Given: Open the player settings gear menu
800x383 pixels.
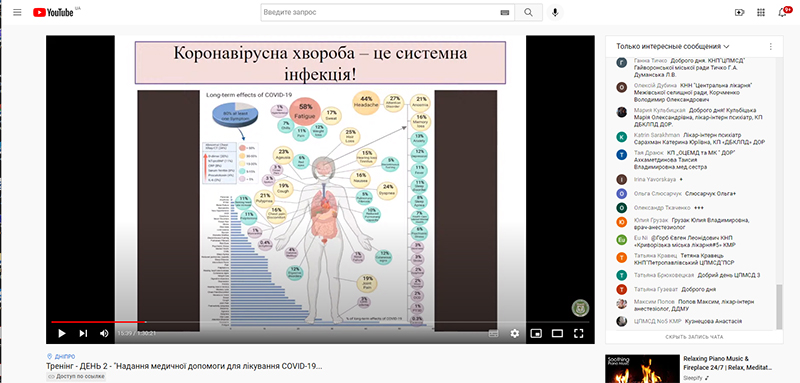Looking at the screenshot, I should tap(515, 333).
